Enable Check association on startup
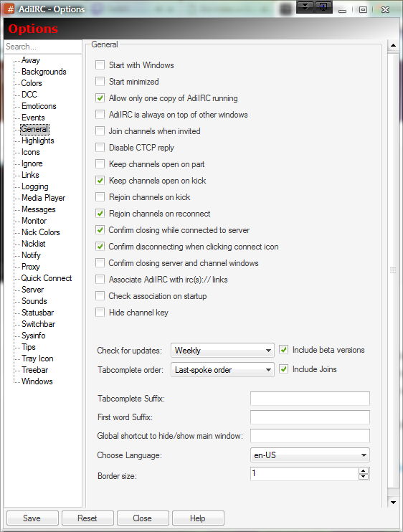 tap(100, 296)
